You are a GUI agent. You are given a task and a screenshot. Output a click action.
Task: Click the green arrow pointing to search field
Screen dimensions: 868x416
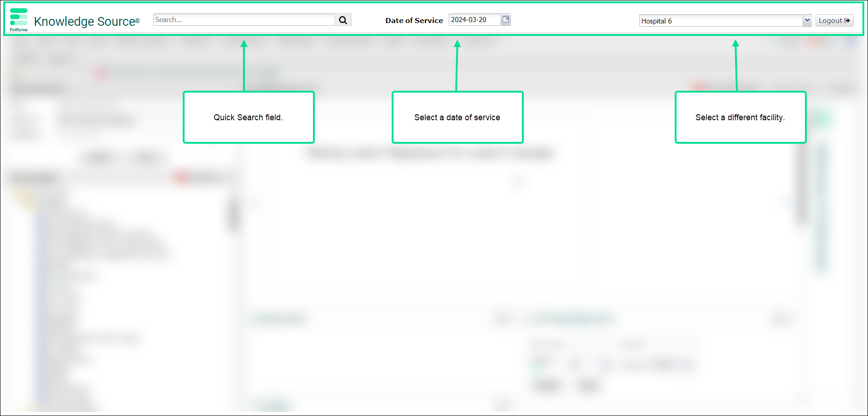coord(244,64)
